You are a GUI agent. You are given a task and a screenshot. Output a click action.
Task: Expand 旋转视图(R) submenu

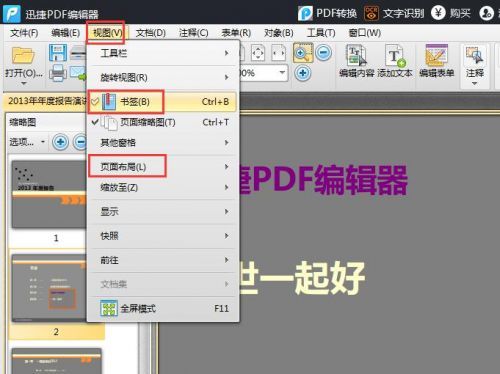click(x=163, y=77)
